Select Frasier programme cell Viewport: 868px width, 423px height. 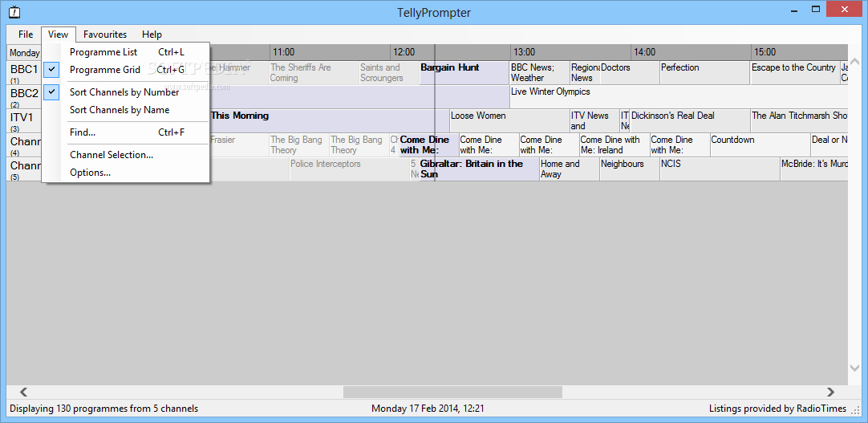point(239,144)
